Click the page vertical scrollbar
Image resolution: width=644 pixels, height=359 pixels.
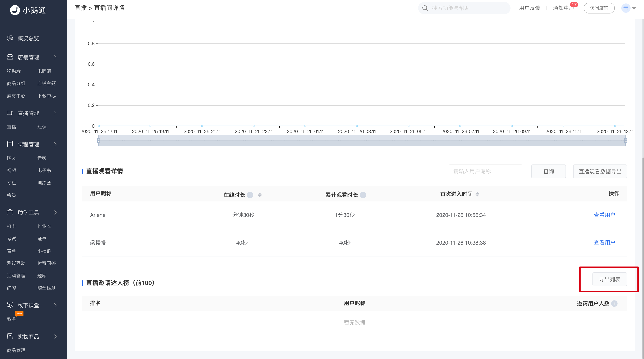[643, 258]
